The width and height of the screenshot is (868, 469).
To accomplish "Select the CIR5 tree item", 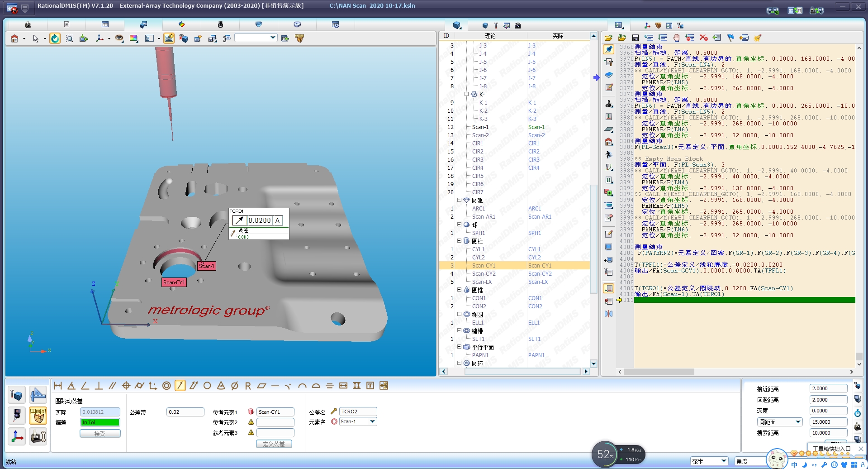I will click(478, 176).
